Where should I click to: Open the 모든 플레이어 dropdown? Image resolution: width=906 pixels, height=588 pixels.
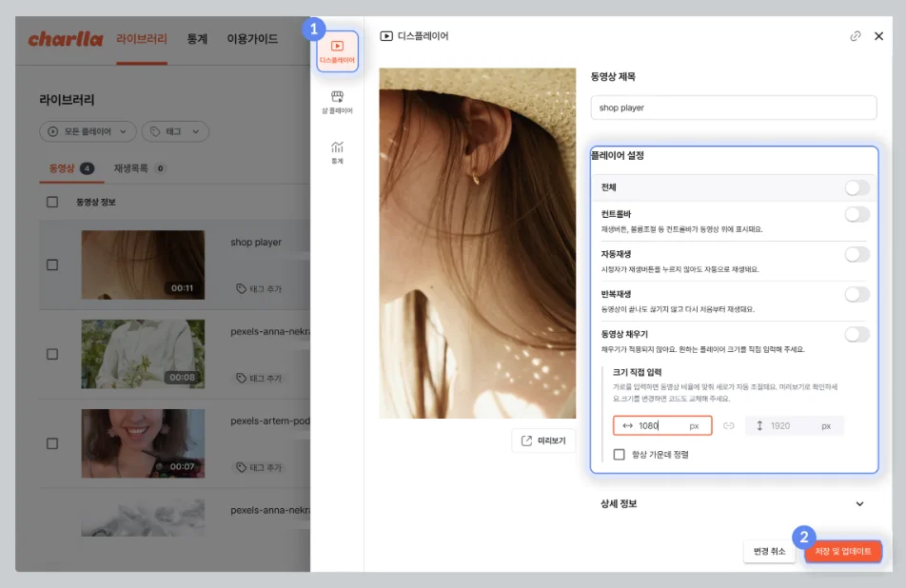tap(86, 131)
